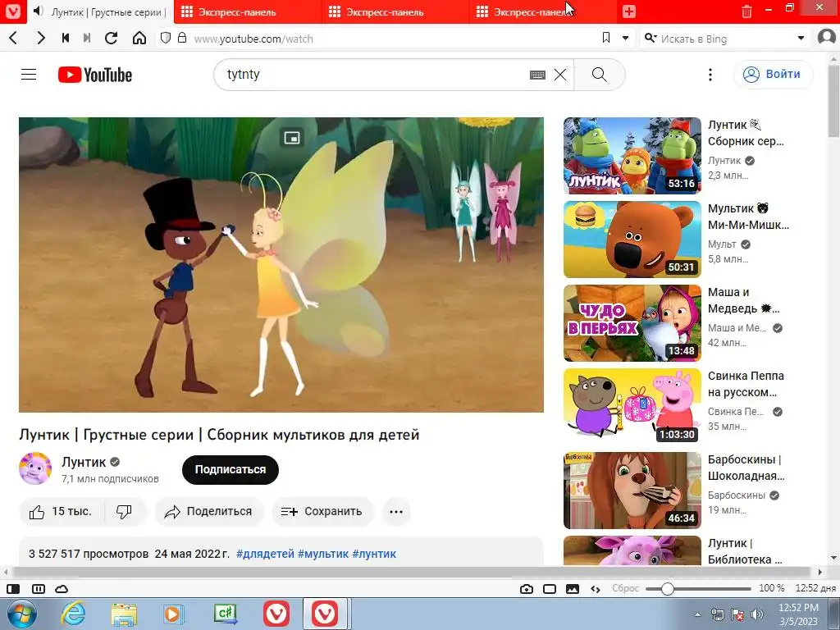840x630 pixels.
Task: Open YouTube settings three-dot menu
Action: 710,75
